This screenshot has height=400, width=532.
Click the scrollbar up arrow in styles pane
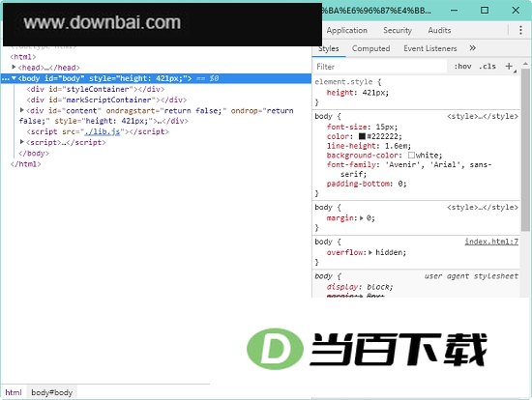(x=525, y=64)
